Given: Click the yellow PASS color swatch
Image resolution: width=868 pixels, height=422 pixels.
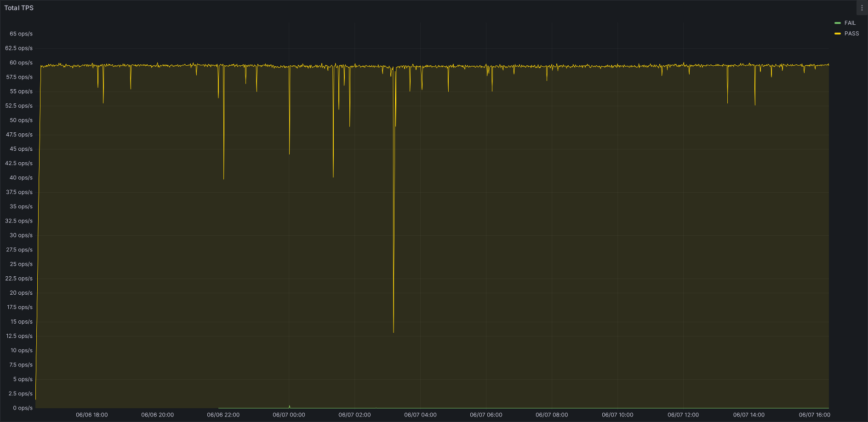Looking at the screenshot, I should [838, 34].
